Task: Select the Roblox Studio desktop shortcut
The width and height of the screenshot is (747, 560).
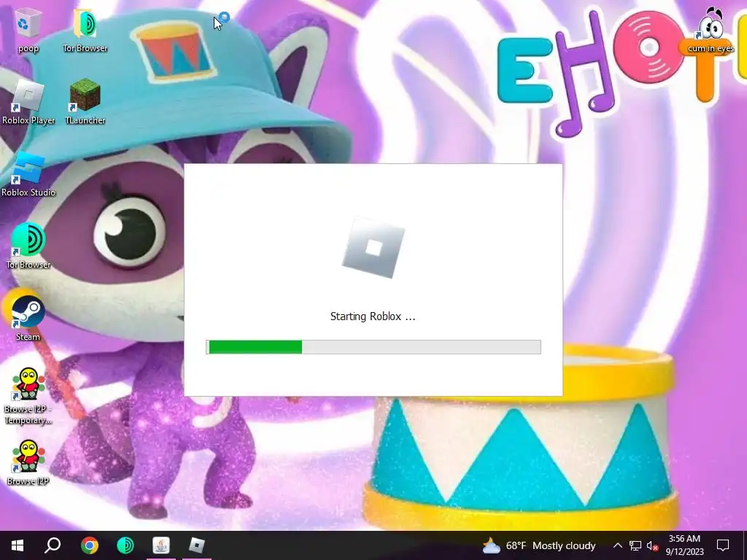Action: tap(28, 174)
